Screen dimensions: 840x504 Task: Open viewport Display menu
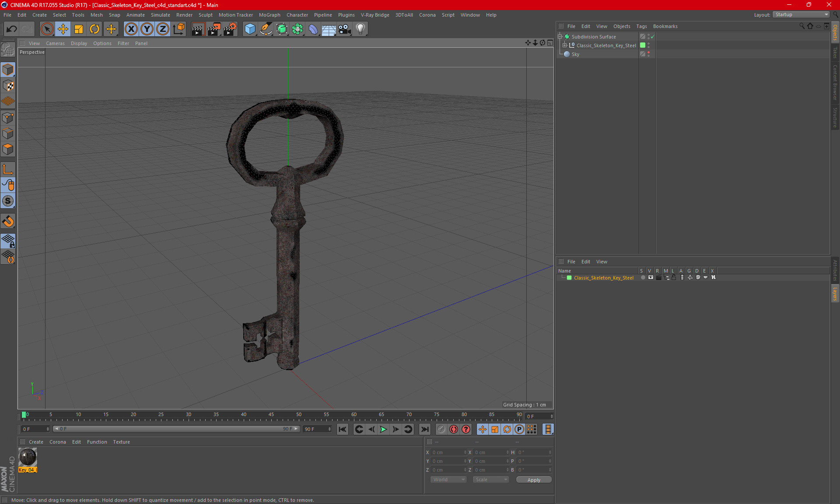[x=79, y=43]
